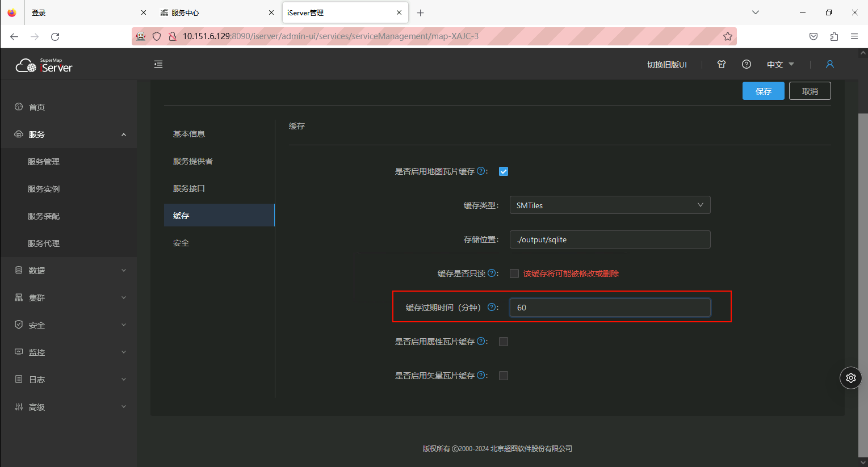Open the theme skin shirt icon
868x467 pixels.
[x=722, y=64]
